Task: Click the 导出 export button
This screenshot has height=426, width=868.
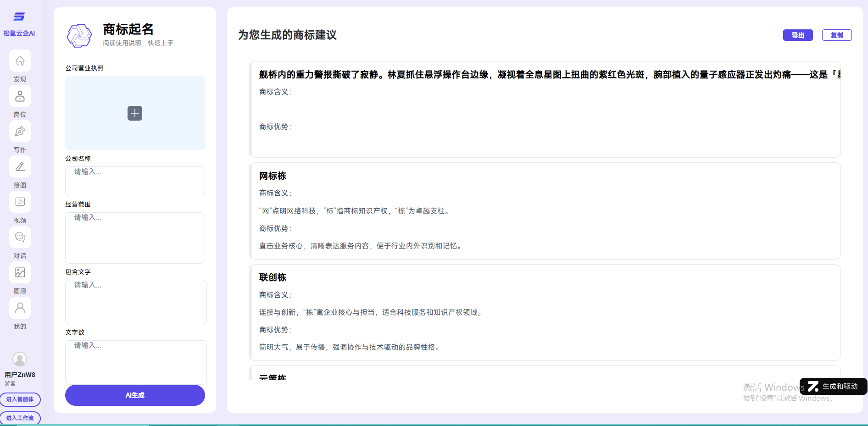Action: (797, 35)
